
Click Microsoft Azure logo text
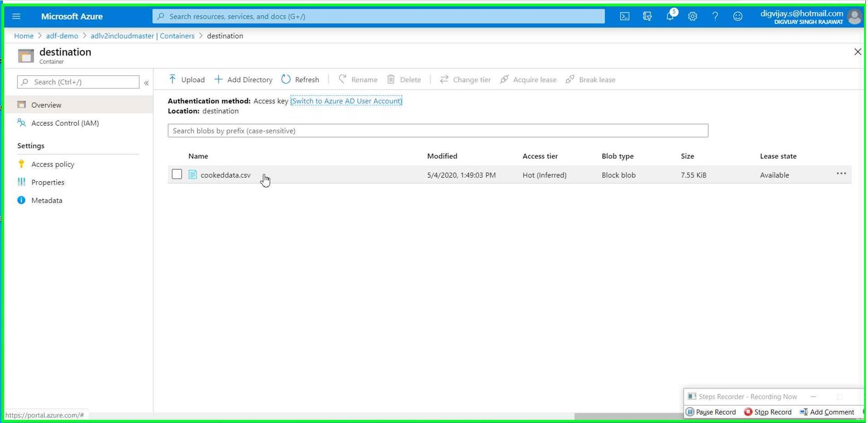[72, 16]
